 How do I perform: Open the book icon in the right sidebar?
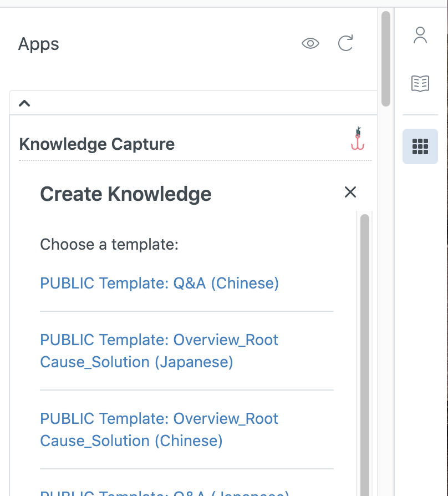click(420, 83)
